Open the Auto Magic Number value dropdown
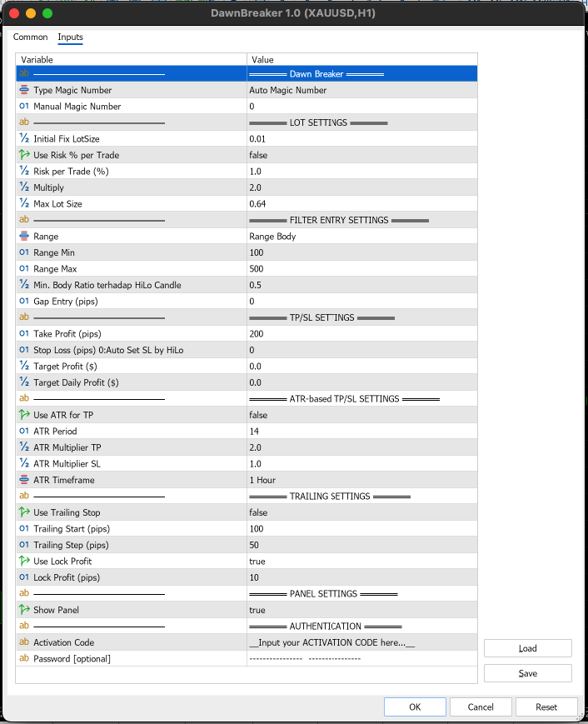The height and width of the screenshot is (724, 588). click(361, 90)
